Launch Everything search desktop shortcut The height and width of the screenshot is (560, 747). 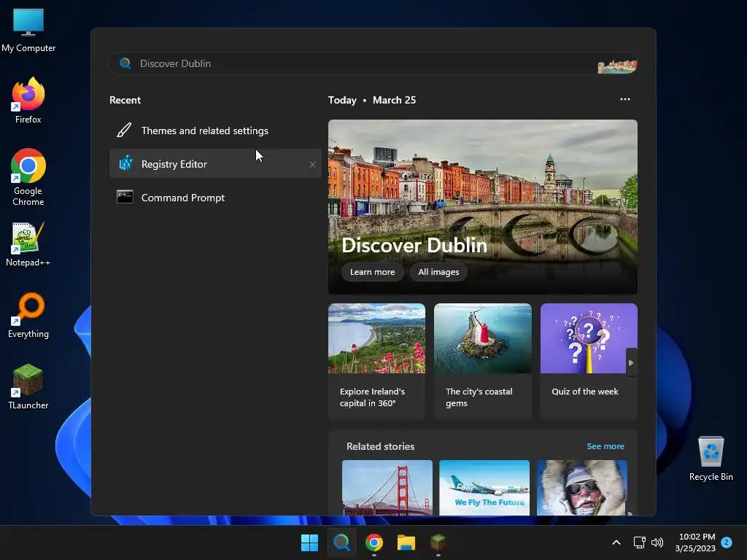coord(28,316)
